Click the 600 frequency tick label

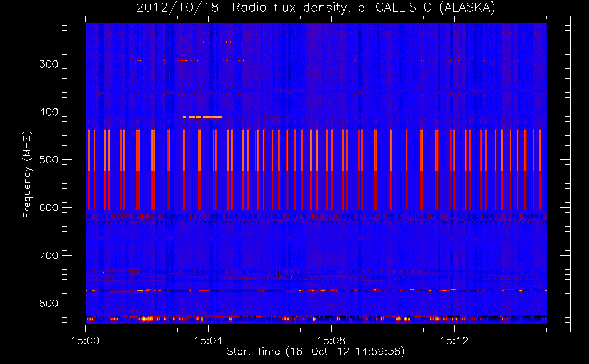click(x=49, y=208)
